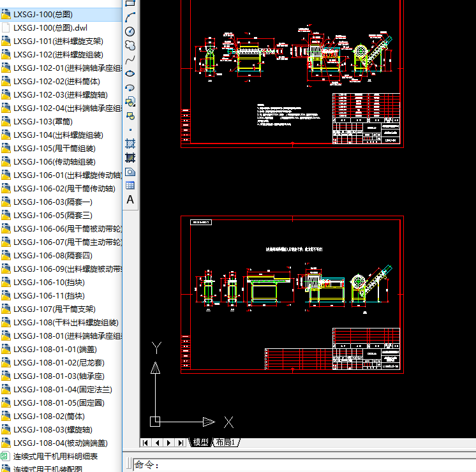Select LXSGJ-108-04(被动端端盖) file
The image size is (476, 472).
coord(61,443)
